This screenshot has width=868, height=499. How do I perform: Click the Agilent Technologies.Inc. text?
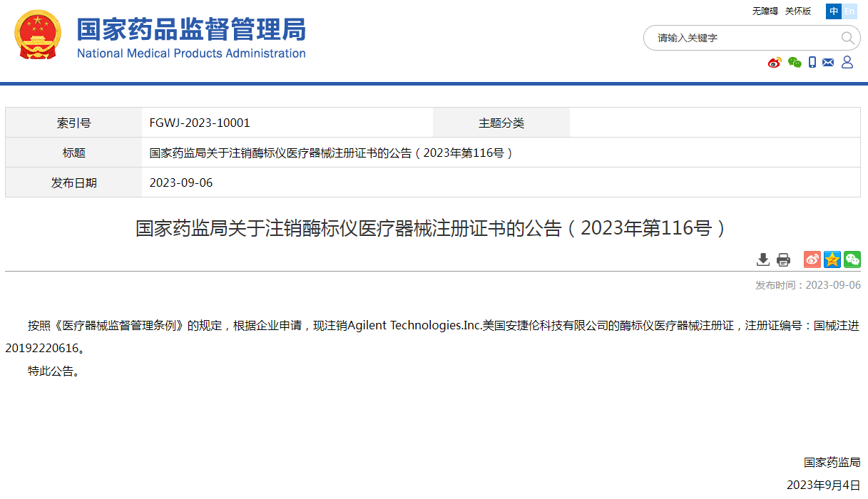tap(415, 325)
